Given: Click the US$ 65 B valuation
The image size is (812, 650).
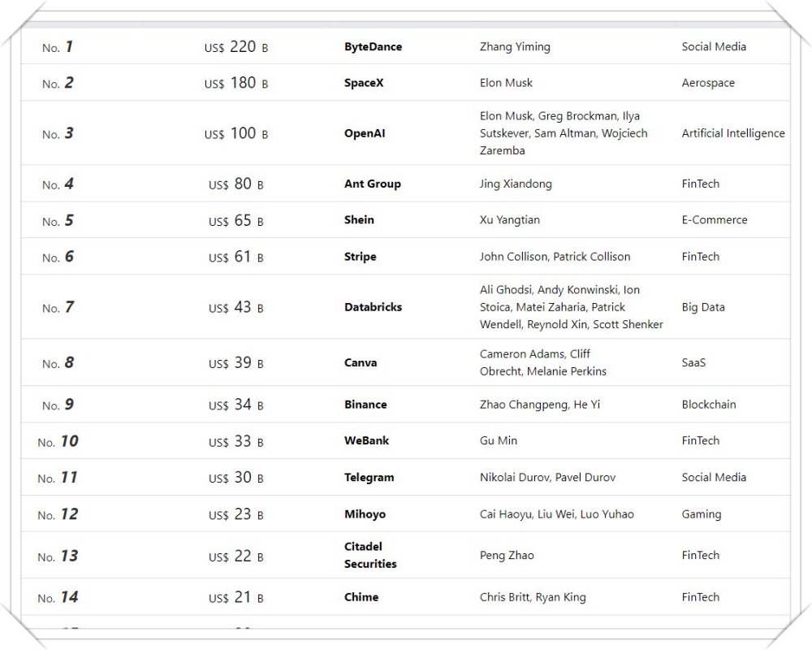Looking at the screenshot, I should coord(236,220).
